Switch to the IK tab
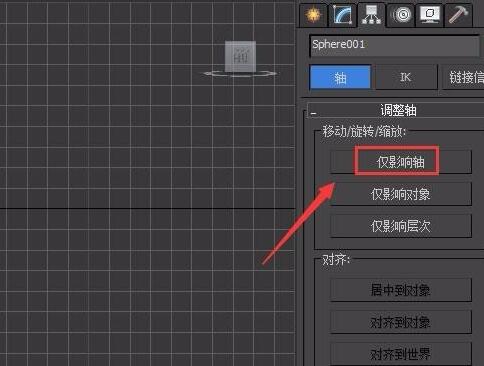The image size is (484, 366). pyautogui.click(x=406, y=77)
